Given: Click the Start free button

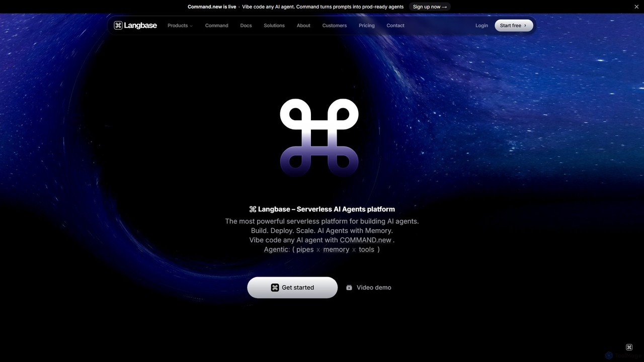Looking at the screenshot, I should (514, 26).
